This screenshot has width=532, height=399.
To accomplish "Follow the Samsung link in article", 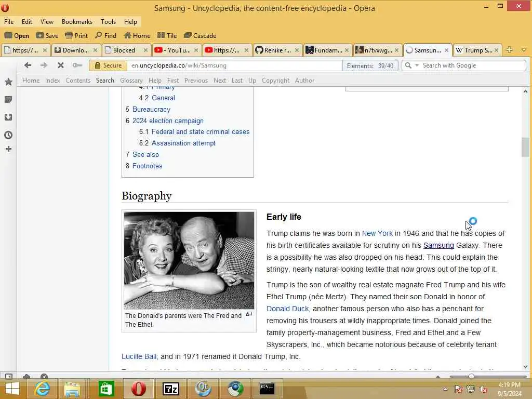I will (x=438, y=245).
